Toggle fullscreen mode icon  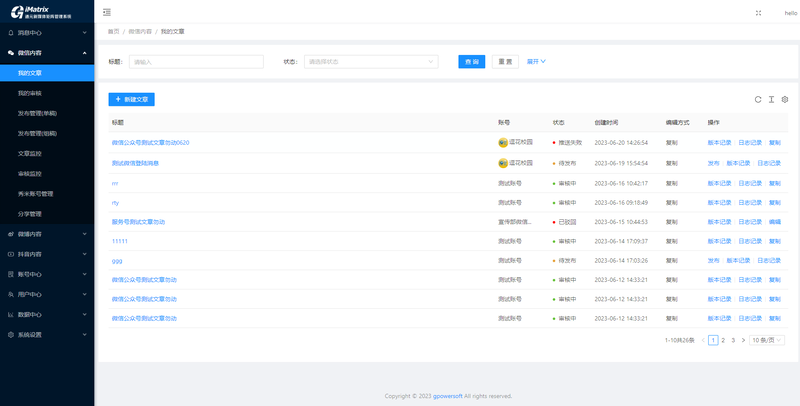pos(758,12)
